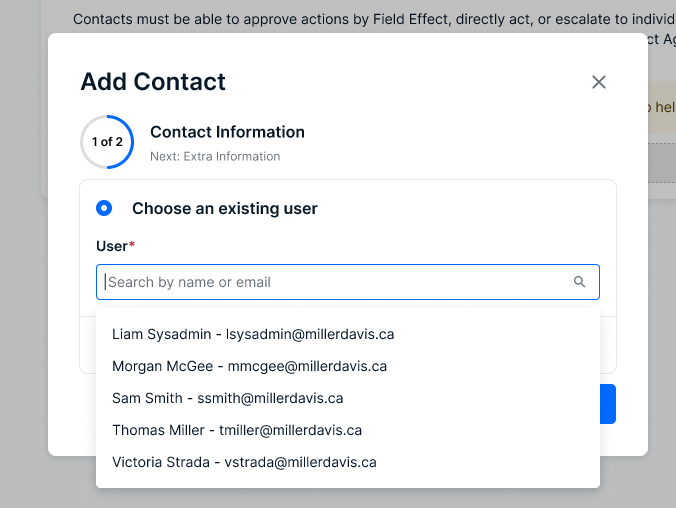Click the search magnifier icon in User field
Viewport: 676px width, 508px height.
pos(579,282)
